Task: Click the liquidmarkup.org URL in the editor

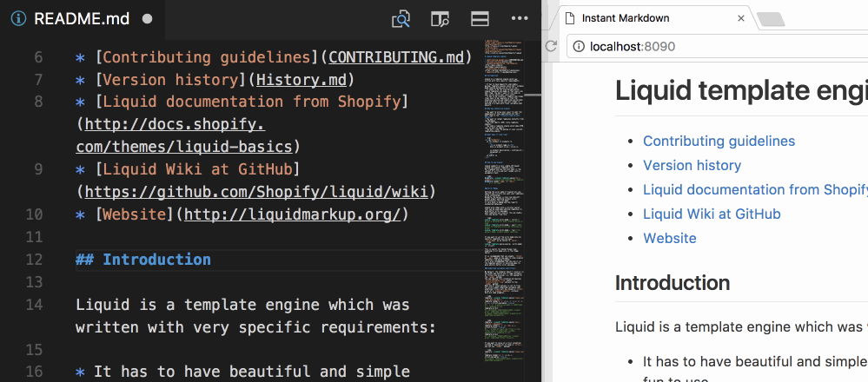Action: tap(292, 214)
